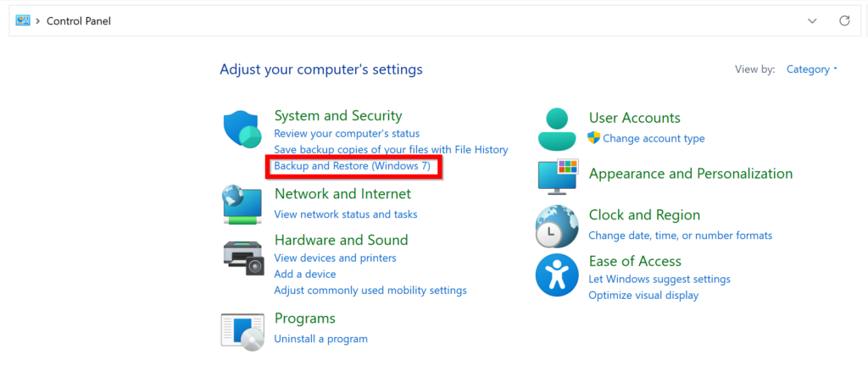Expand the breadcrumb chevron before Control Panel
868x377 pixels.
tap(38, 21)
